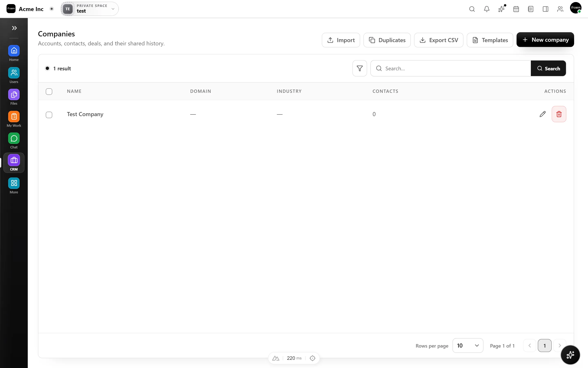Open the Duplicates view
The image size is (588, 368).
pyautogui.click(x=387, y=40)
